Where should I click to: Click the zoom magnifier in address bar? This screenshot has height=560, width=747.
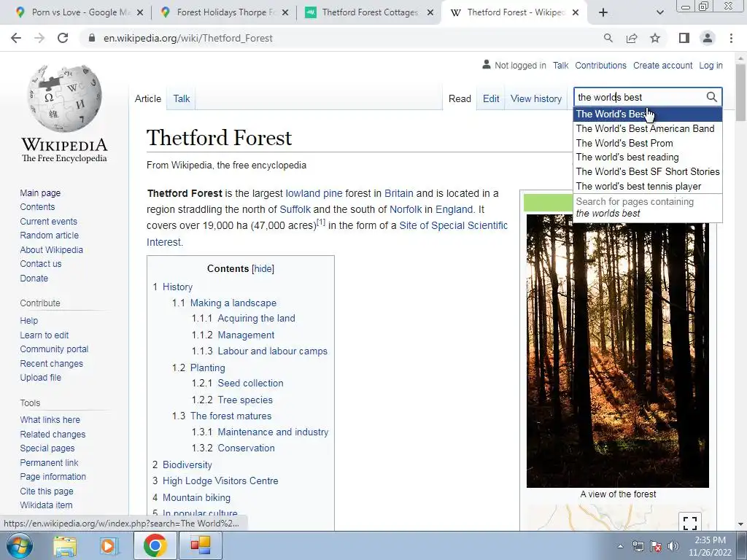click(608, 38)
